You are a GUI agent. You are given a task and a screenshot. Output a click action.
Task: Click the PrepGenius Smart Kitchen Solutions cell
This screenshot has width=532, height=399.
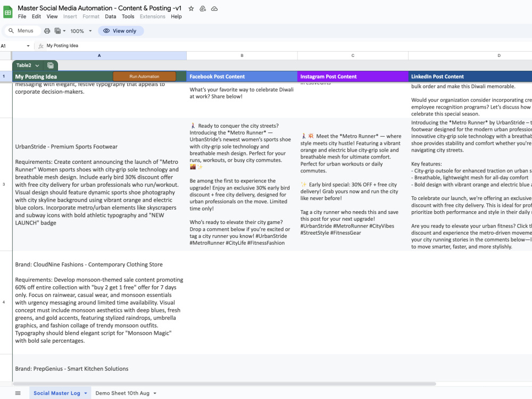(x=99, y=369)
